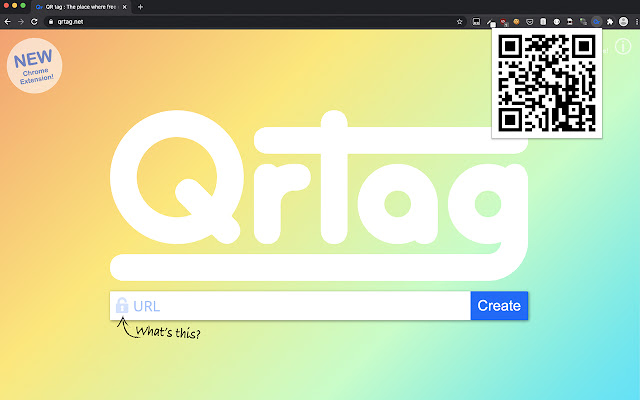Open the Qrtag extension icon in toolbar
The height and width of the screenshot is (400, 640).
click(597, 22)
